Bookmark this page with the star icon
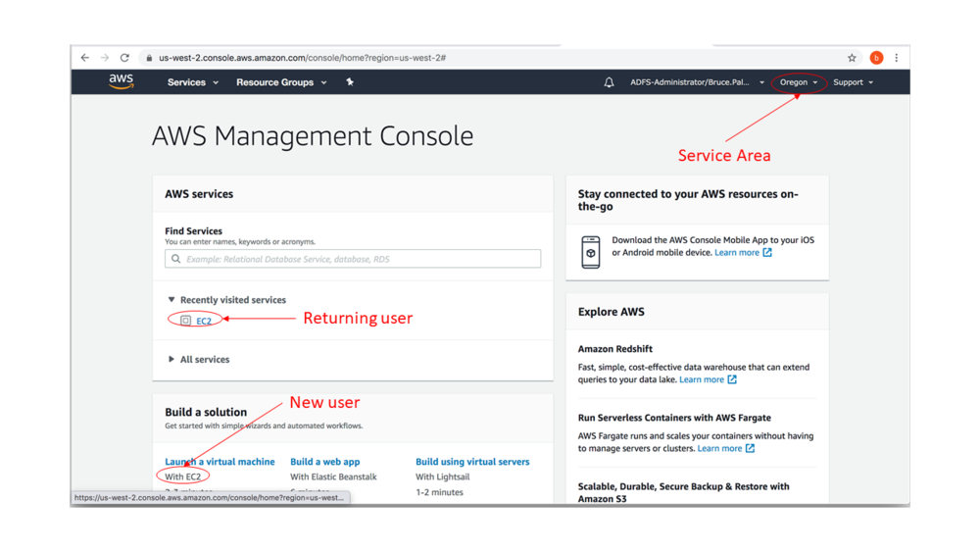The height and width of the screenshot is (552, 980). pos(852,58)
